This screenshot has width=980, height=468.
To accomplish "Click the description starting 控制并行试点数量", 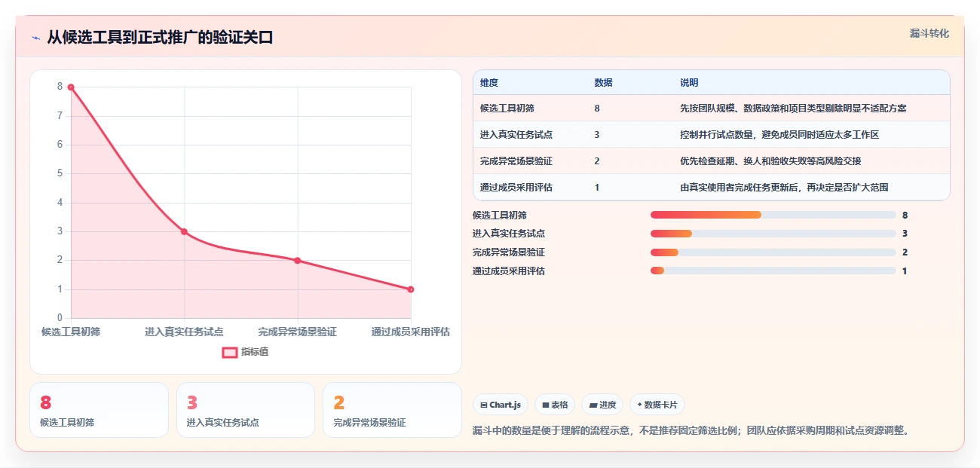I will click(779, 135).
